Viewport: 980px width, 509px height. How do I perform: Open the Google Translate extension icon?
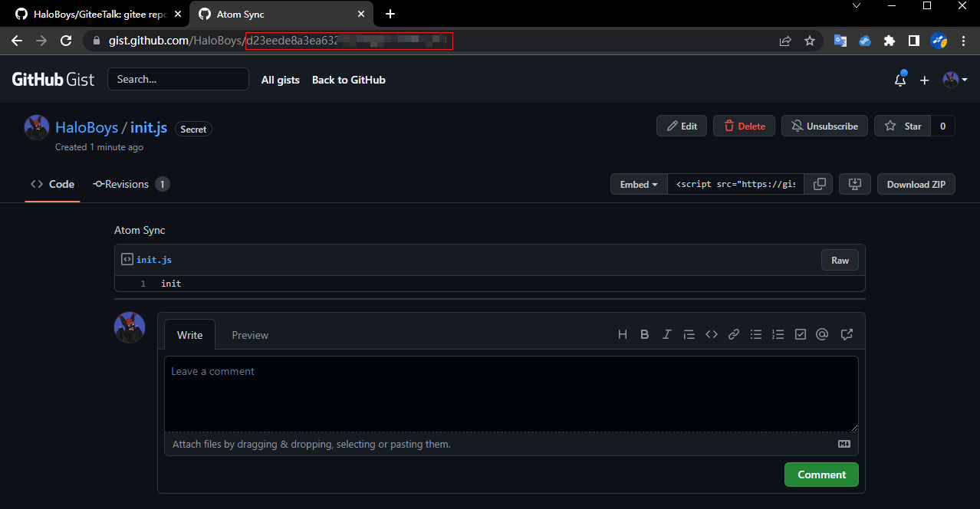pos(840,41)
